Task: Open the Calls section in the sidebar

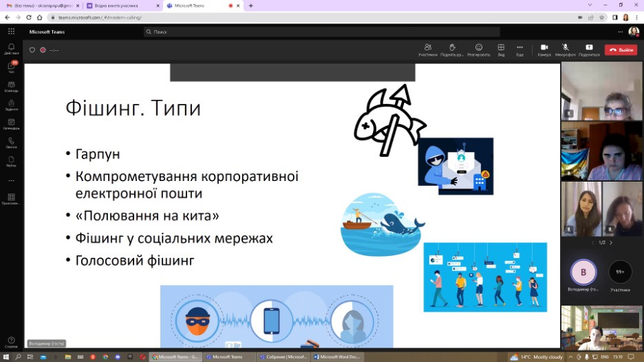Action: point(11,142)
